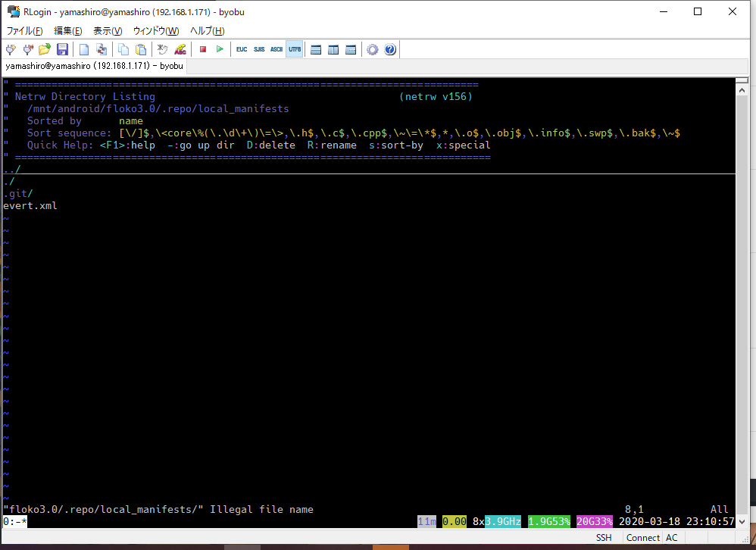Click the floppy disk save icon
The image size is (756, 550).
(x=62, y=49)
